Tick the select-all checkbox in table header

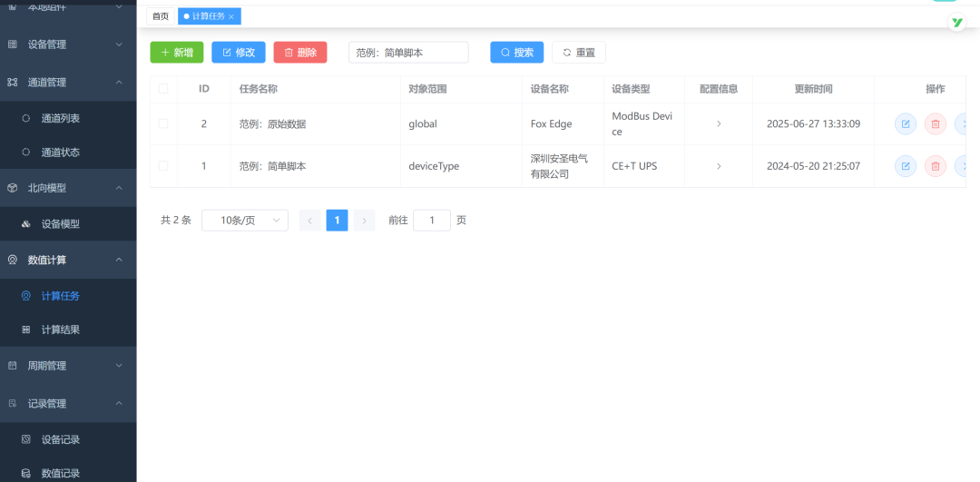163,89
